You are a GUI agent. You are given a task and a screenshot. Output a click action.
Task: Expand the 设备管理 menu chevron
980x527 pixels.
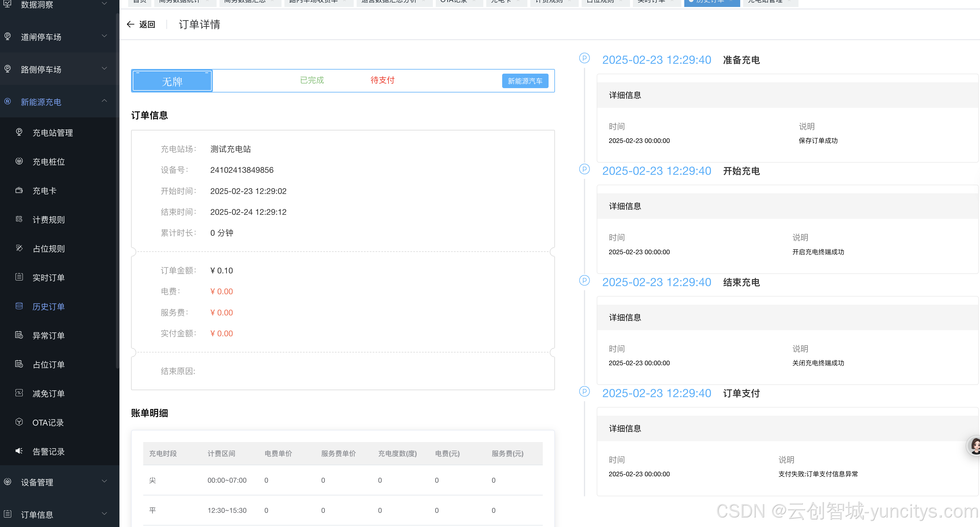[104, 481]
